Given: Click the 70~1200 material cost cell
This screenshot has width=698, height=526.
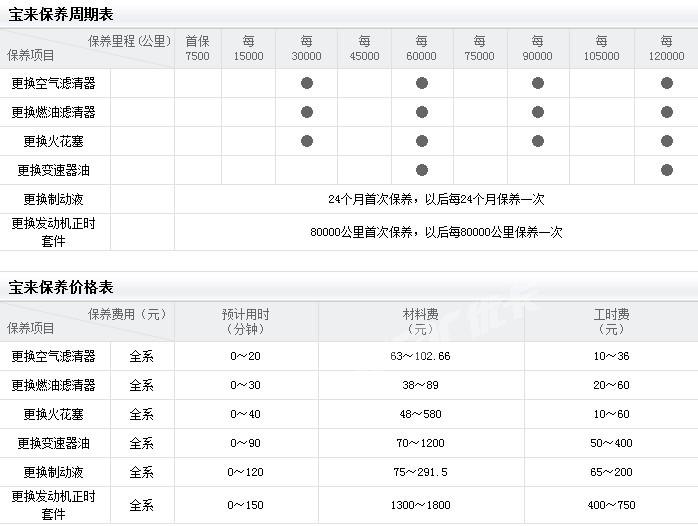Looking at the screenshot, I should coord(420,443).
